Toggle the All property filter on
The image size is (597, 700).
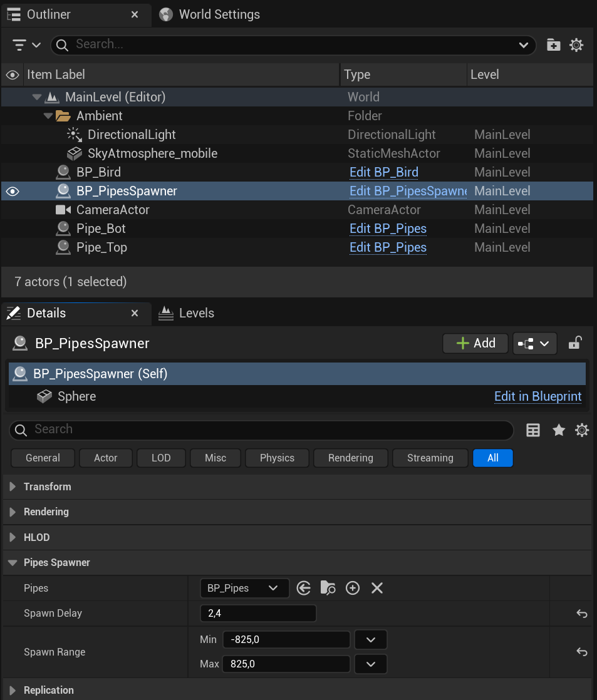[493, 458]
